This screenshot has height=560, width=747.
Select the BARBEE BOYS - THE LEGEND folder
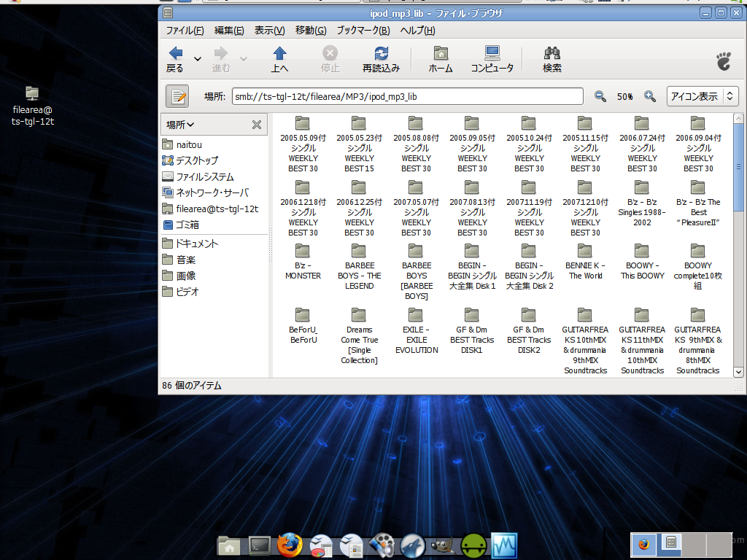pos(359,267)
